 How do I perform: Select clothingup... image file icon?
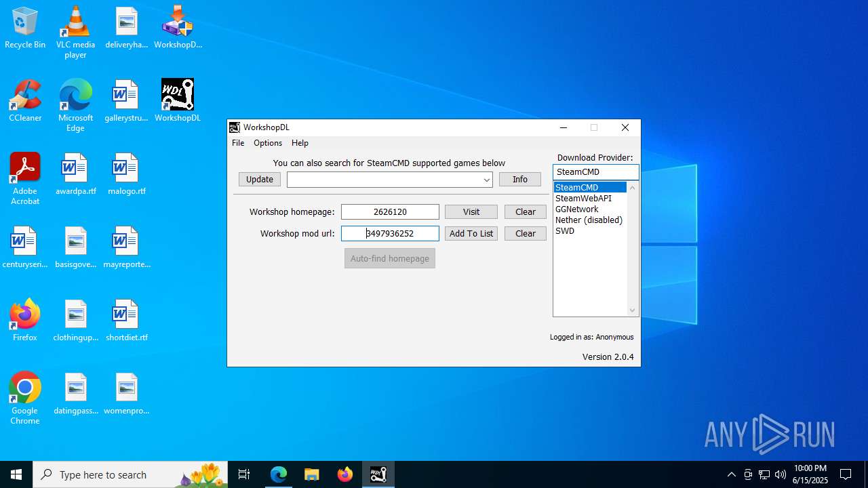click(75, 321)
